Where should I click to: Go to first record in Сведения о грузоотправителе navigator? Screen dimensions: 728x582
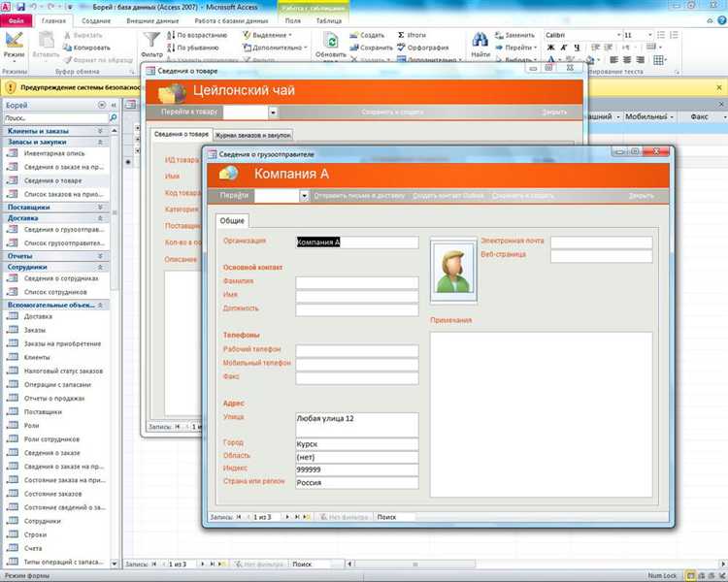coord(239,517)
